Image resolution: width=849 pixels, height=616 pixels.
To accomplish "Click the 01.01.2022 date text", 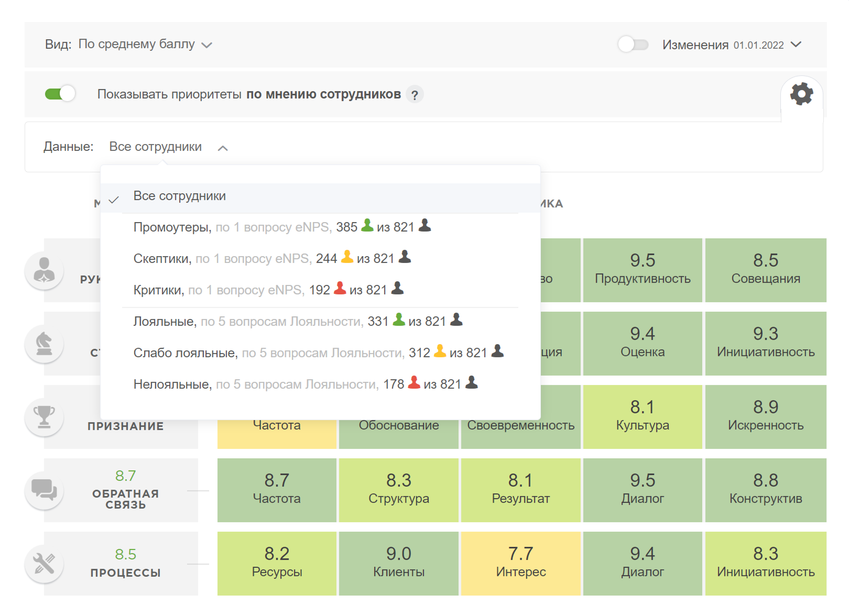I will (x=758, y=45).
